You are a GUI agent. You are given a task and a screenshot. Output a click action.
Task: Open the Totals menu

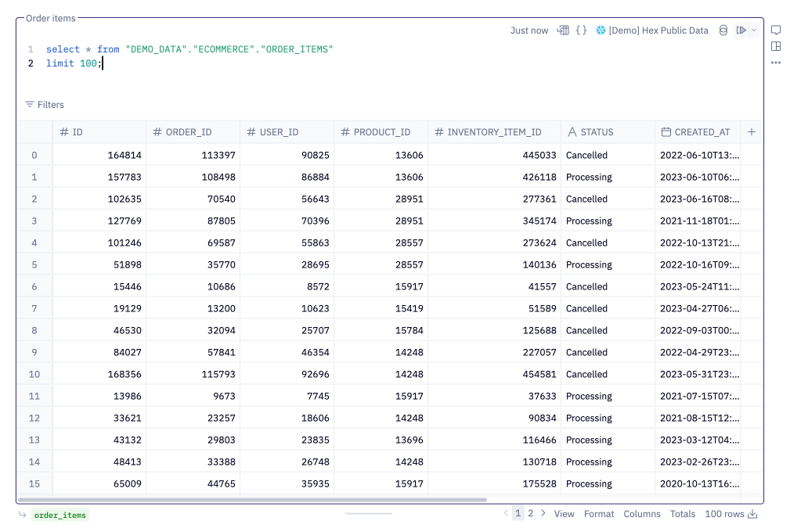point(682,514)
